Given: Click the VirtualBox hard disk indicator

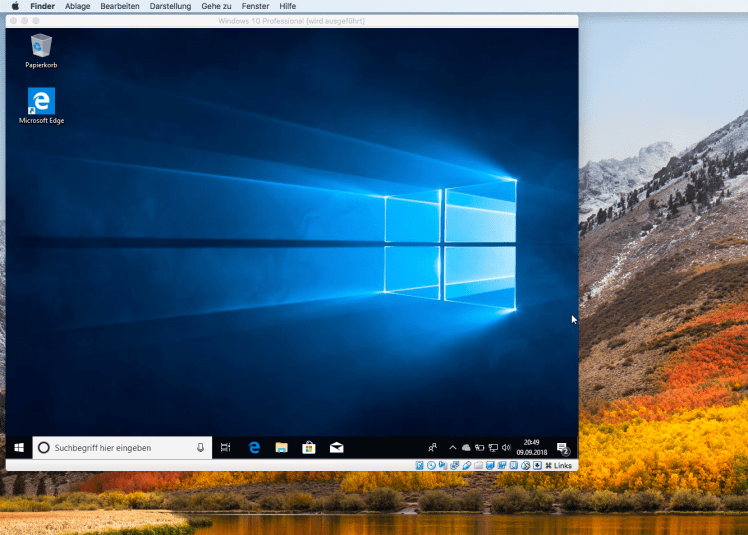Looking at the screenshot, I should coord(419,465).
